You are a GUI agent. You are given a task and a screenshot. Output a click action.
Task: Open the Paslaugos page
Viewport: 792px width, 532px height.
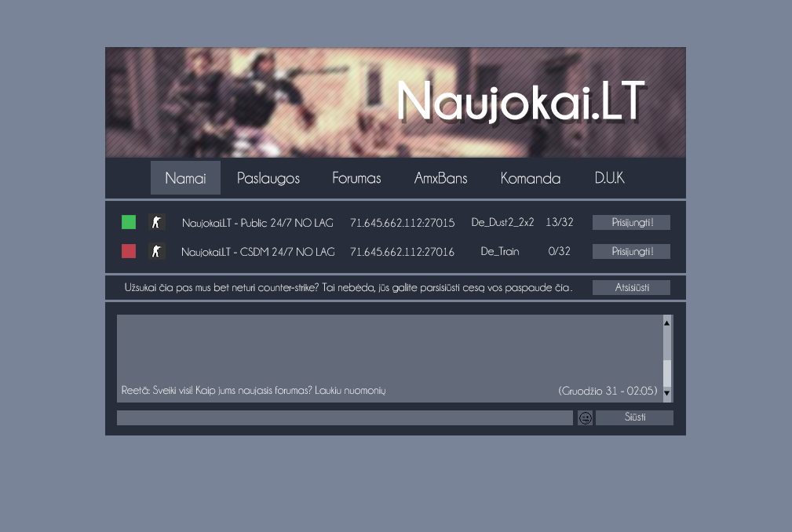pyautogui.click(x=268, y=178)
